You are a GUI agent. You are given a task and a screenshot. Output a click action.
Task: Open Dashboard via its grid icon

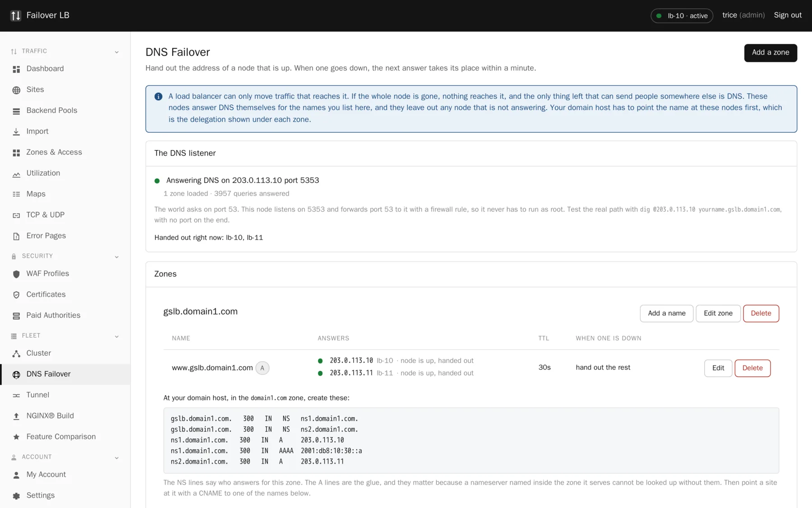16,69
